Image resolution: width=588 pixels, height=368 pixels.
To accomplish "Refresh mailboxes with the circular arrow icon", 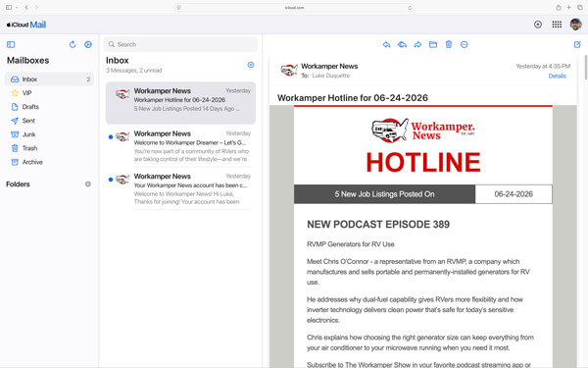I will click(x=73, y=44).
